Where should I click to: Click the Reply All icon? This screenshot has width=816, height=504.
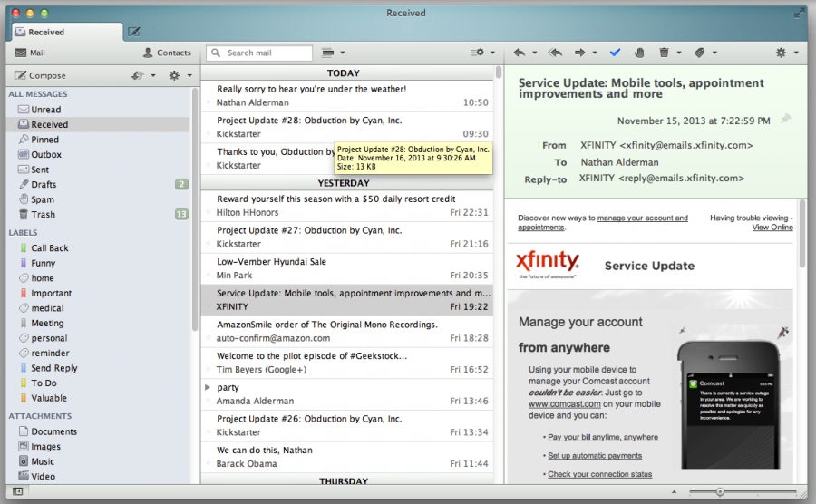point(555,53)
